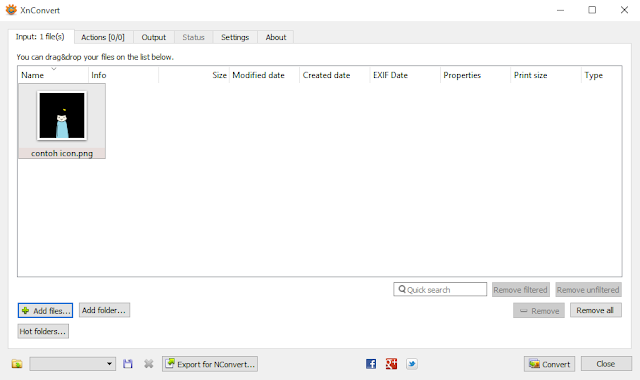Open the About tab
Viewport: 640px width, 380px height.
tap(276, 37)
